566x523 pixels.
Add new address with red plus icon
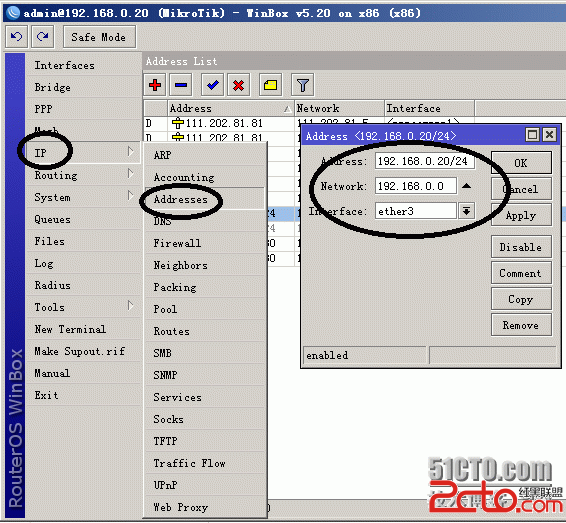pyautogui.click(x=155, y=85)
